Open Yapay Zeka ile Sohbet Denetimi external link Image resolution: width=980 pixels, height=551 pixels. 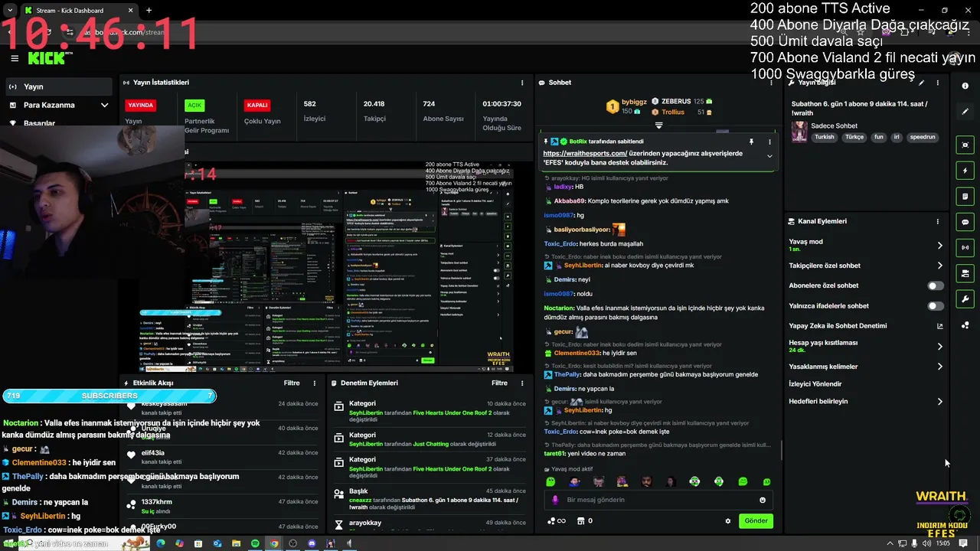point(939,326)
